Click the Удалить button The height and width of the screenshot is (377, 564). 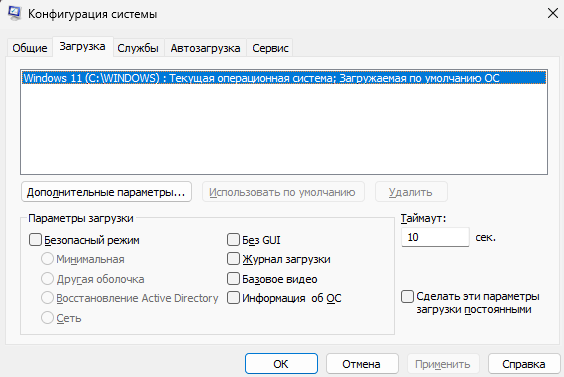coord(411,192)
